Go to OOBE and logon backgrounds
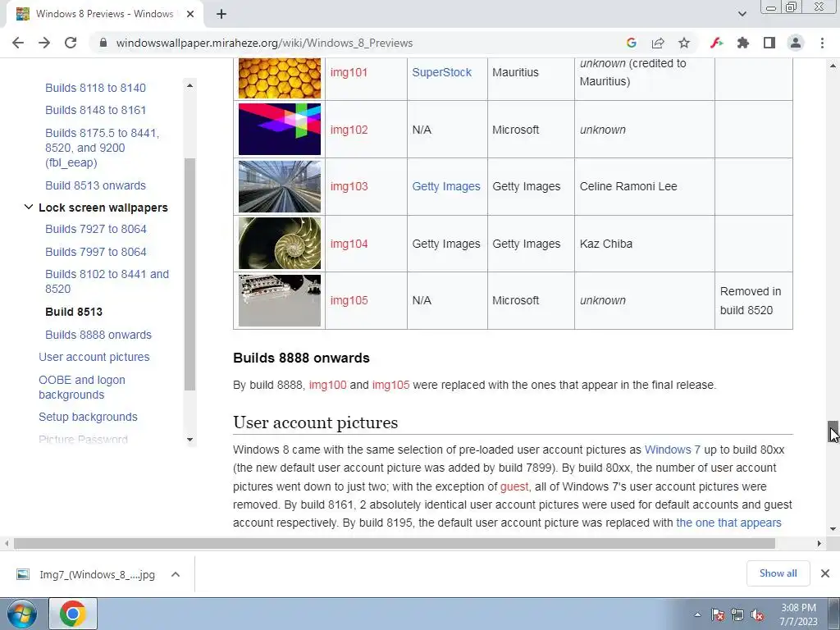The height and width of the screenshot is (630, 840). click(x=81, y=387)
